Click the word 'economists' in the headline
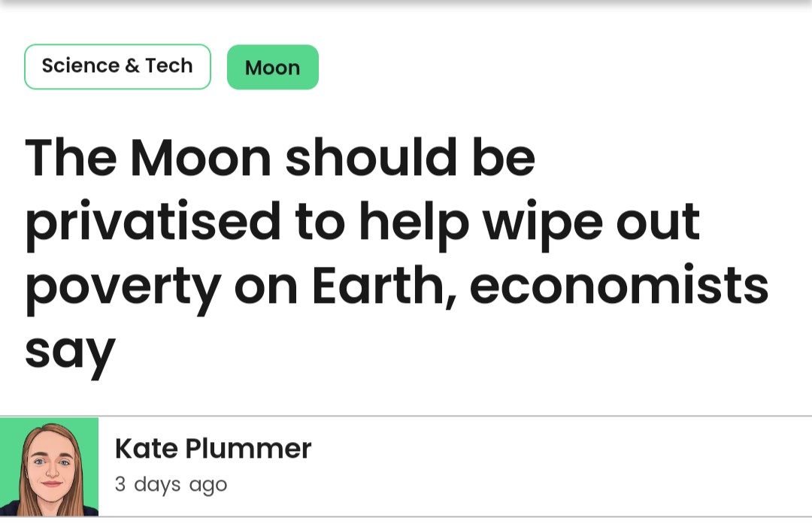The image size is (812, 524). pyautogui.click(x=619, y=286)
